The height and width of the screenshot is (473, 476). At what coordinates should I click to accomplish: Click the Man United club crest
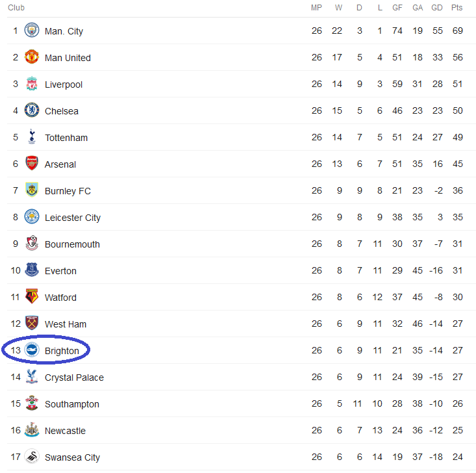tap(32, 57)
